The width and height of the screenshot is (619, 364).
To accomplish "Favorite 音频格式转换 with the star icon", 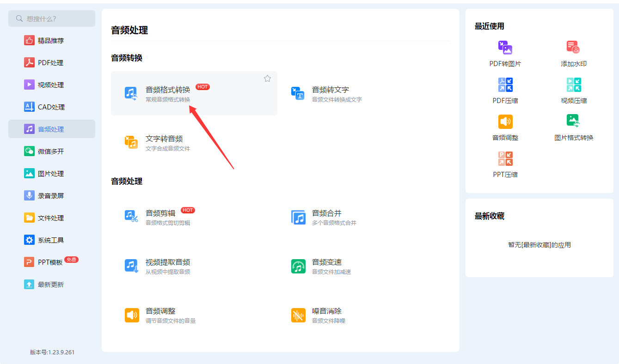I will 267,79.
